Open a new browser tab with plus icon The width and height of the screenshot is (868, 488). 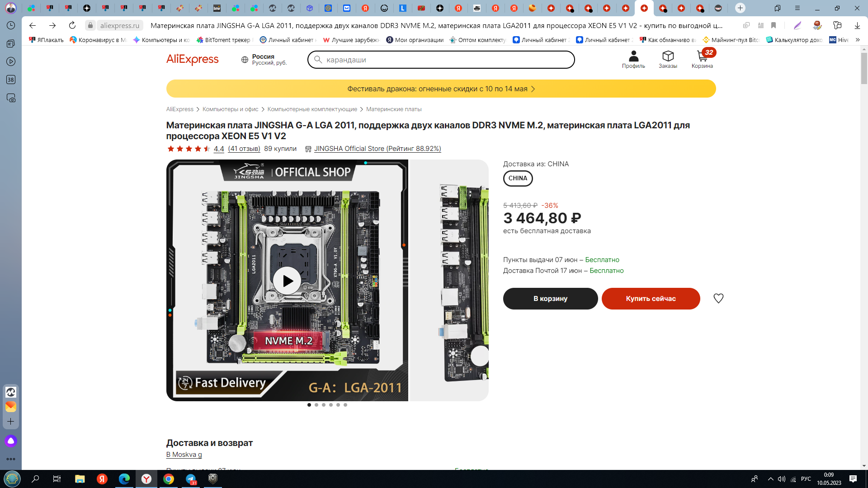click(740, 8)
